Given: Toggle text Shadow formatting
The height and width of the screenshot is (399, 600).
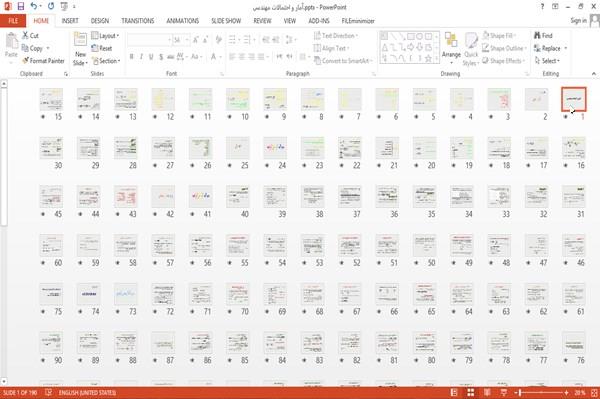Looking at the screenshot, I should click(161, 57).
